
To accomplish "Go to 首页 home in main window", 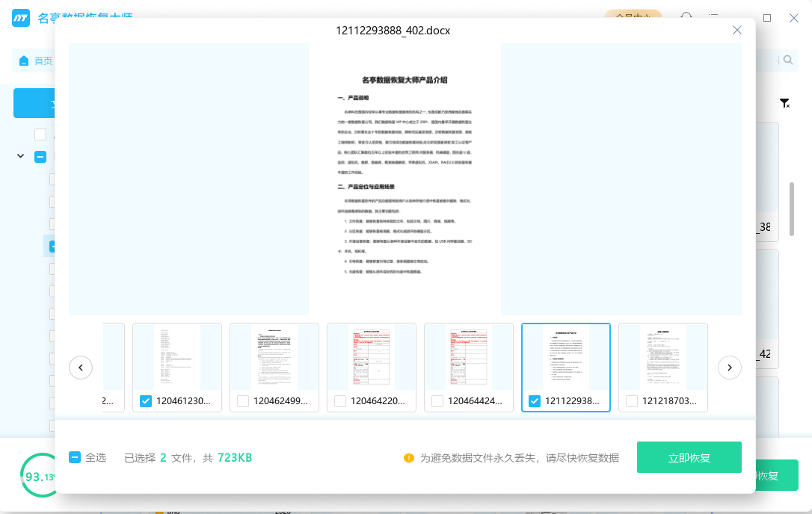I will pyautogui.click(x=36, y=61).
